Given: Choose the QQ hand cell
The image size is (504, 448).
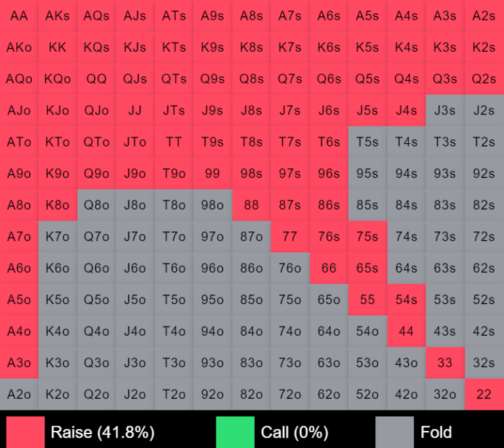Looking at the screenshot, I should tap(96, 79).
